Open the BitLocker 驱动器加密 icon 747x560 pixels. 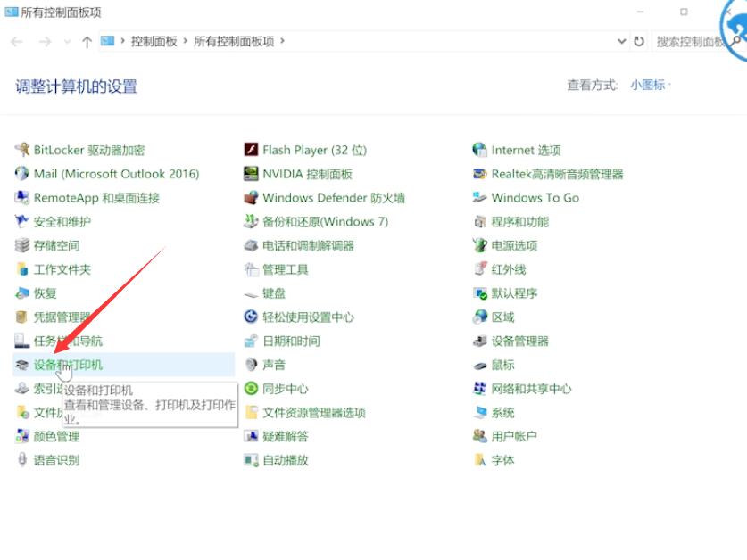pos(22,150)
